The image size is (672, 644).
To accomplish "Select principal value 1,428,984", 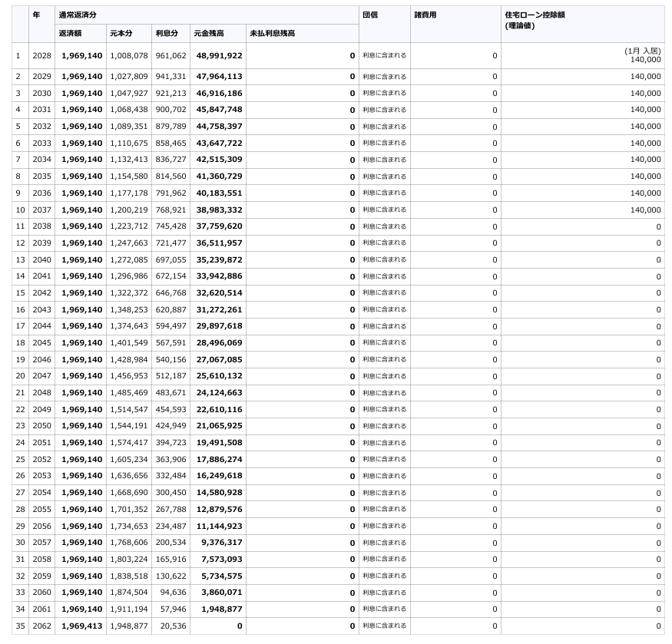I will tap(129, 359).
